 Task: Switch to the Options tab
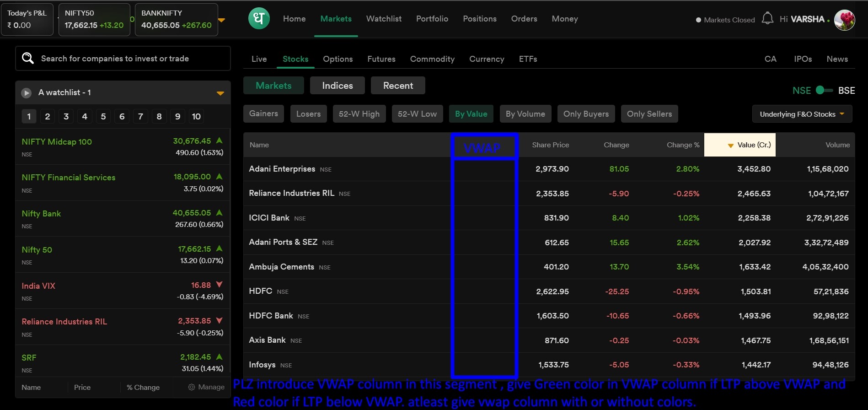click(338, 59)
